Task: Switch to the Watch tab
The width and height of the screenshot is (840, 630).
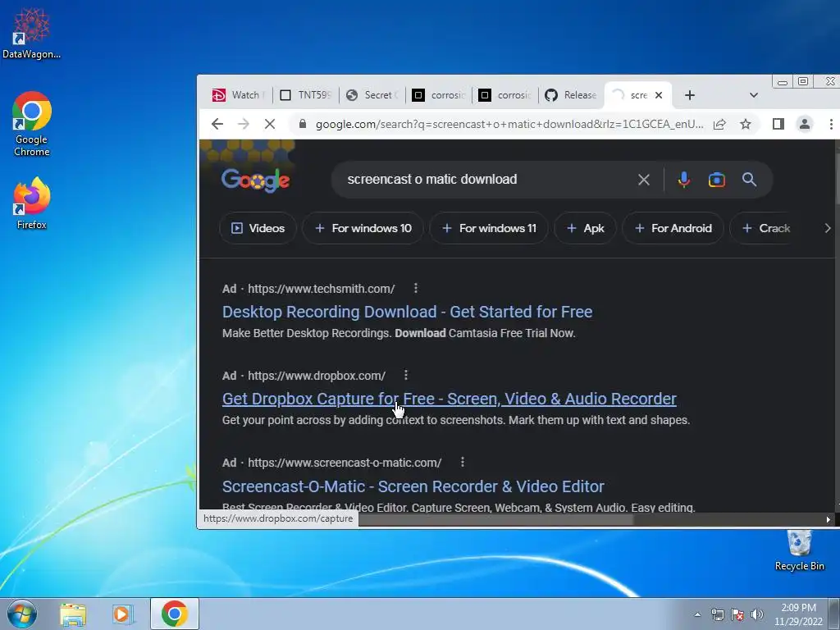Action: pyautogui.click(x=239, y=95)
